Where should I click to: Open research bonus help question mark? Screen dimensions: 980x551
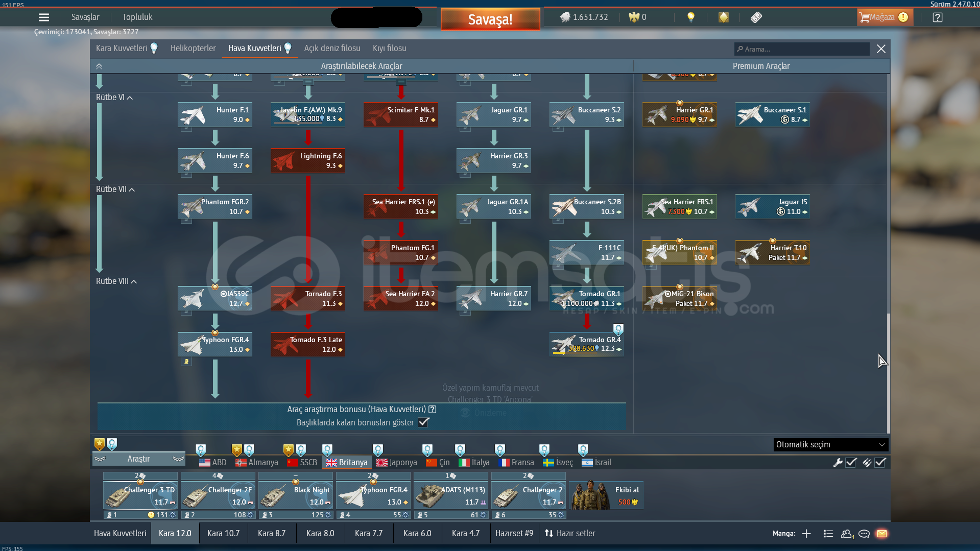[x=433, y=409]
